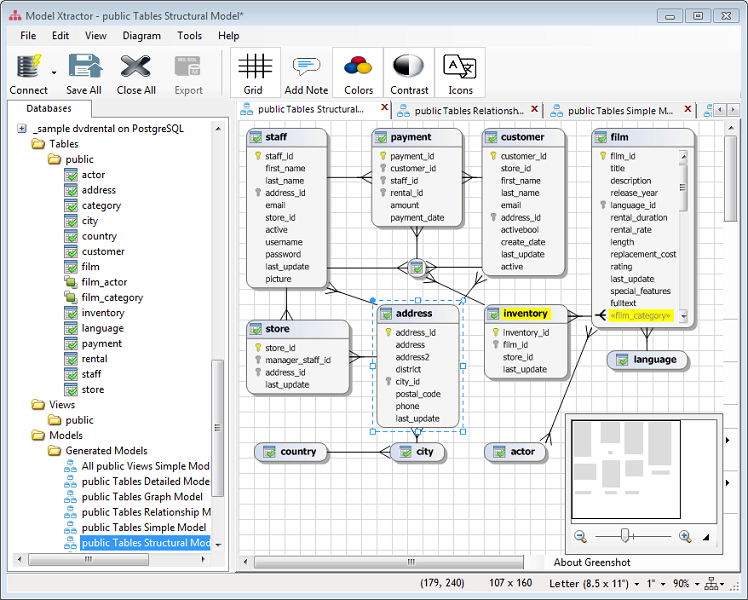Open the Add Note tool

tap(306, 68)
